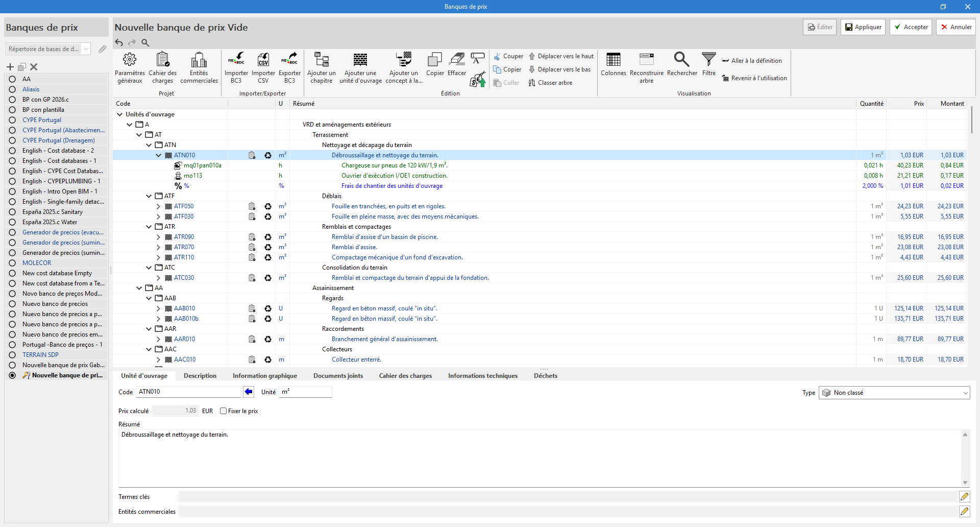Click Exporter BC3 icon
This screenshot has width=980, height=527.
click(x=289, y=60)
